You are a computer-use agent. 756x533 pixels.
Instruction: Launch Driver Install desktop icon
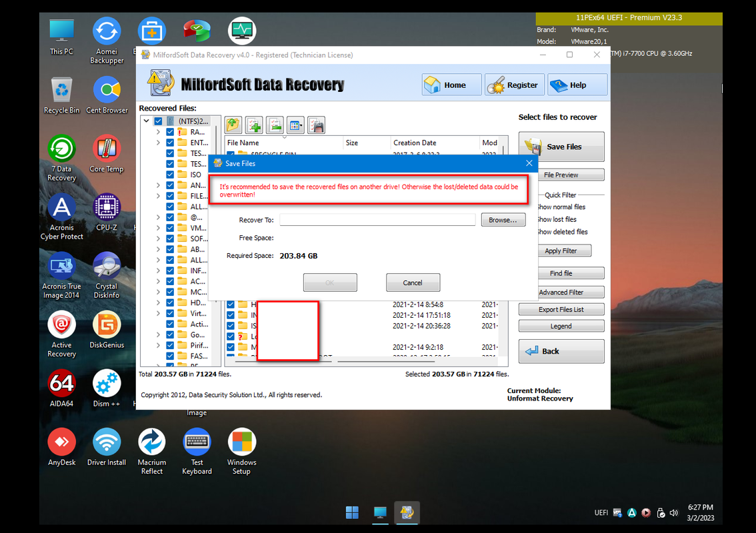pos(107,447)
